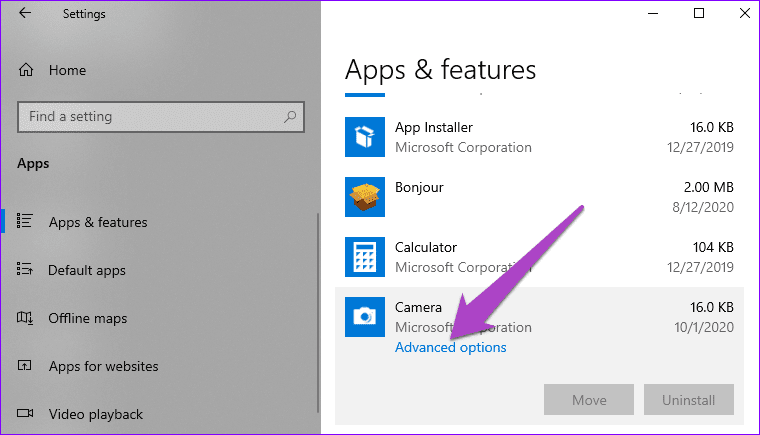
Task: Click the 104 KB size value
Action: 713,247
